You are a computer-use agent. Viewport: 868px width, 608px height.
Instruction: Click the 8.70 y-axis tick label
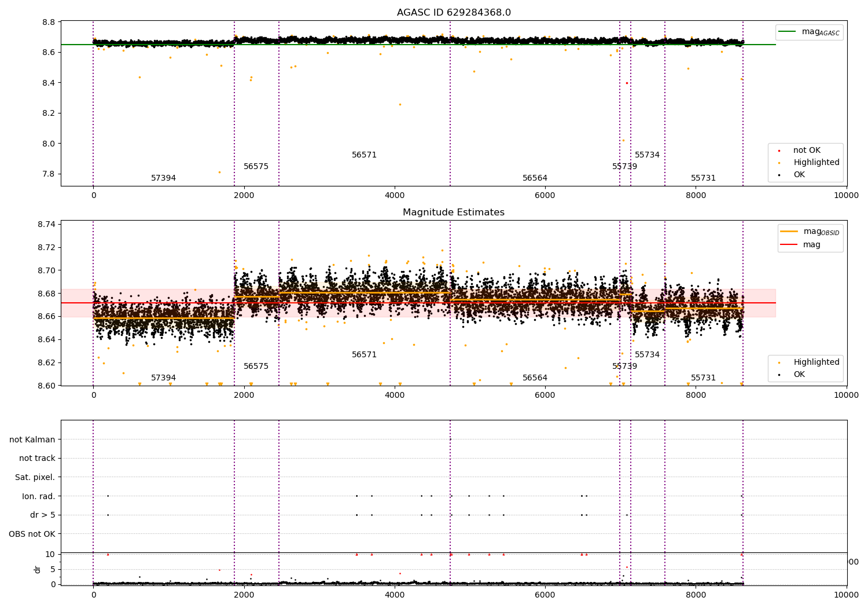pos(47,270)
